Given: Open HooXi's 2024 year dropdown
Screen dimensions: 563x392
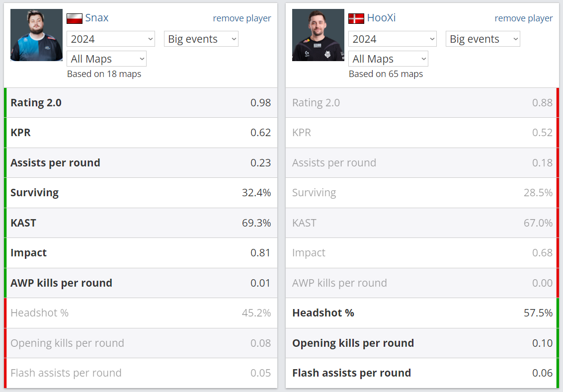Looking at the screenshot, I should click(x=393, y=39).
